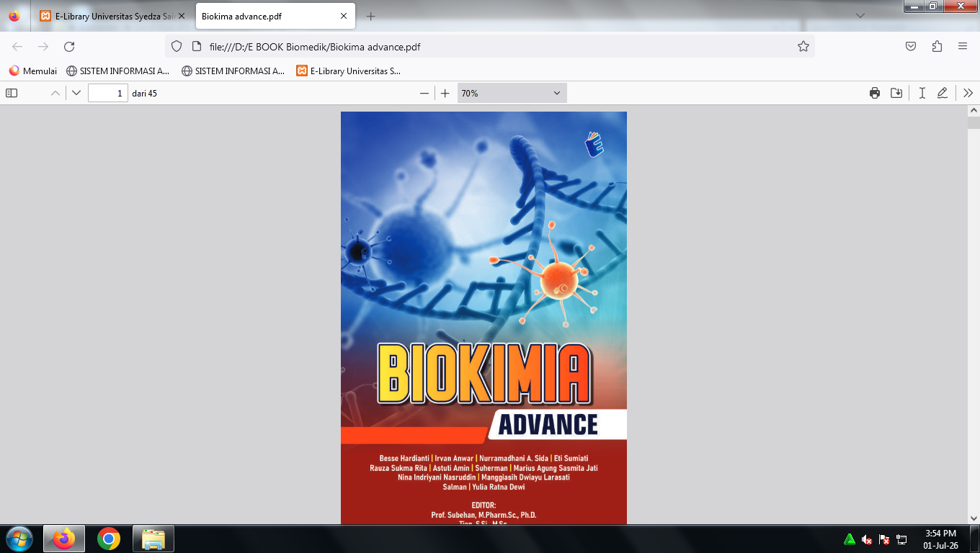The width and height of the screenshot is (980, 553).
Task: Open Firefox application hamburger menu
Action: [x=963, y=46]
